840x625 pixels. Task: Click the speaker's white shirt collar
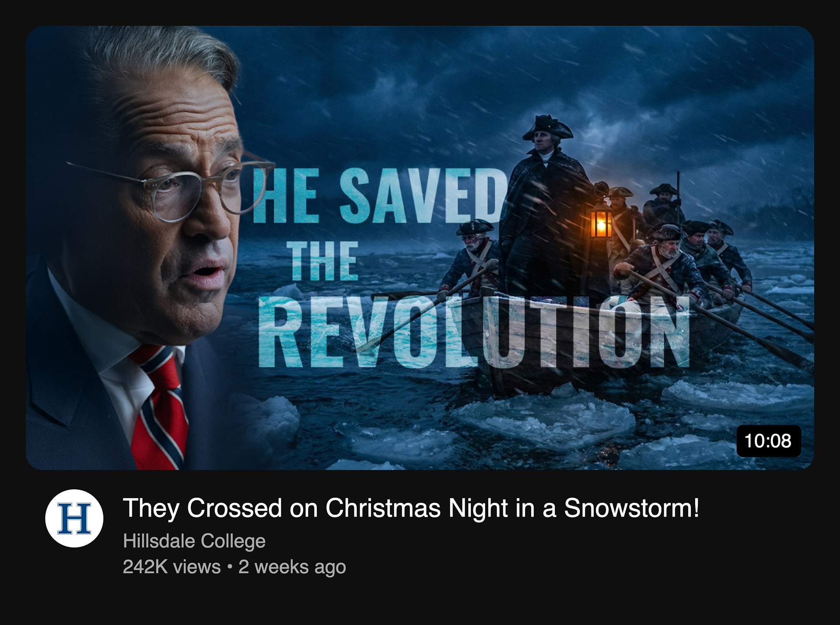109,350
